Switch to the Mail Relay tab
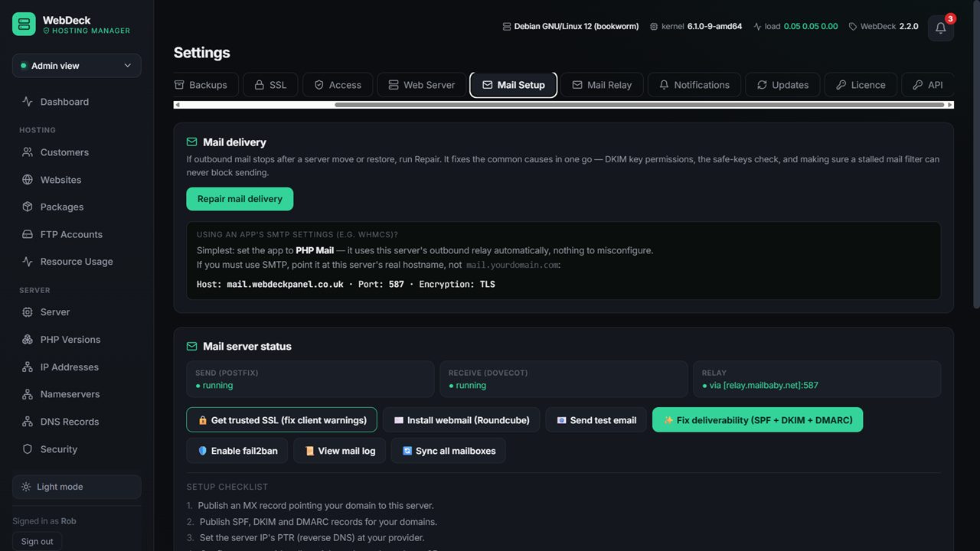The image size is (980, 551). [602, 85]
